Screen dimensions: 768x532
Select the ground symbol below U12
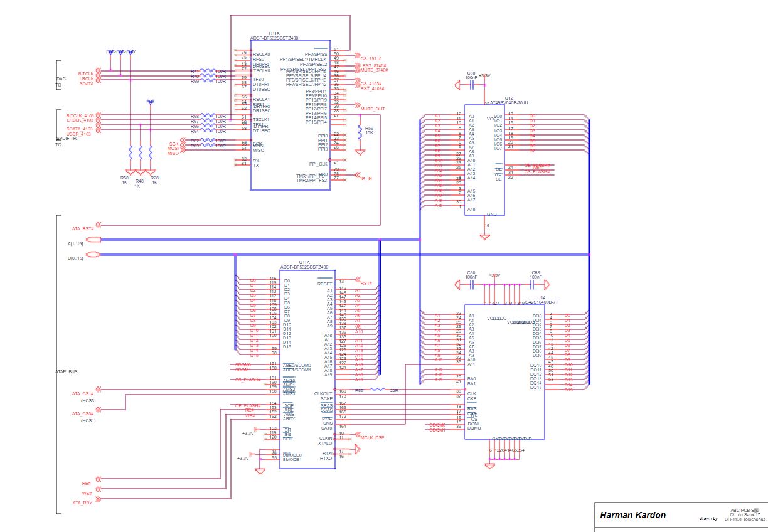click(484, 236)
